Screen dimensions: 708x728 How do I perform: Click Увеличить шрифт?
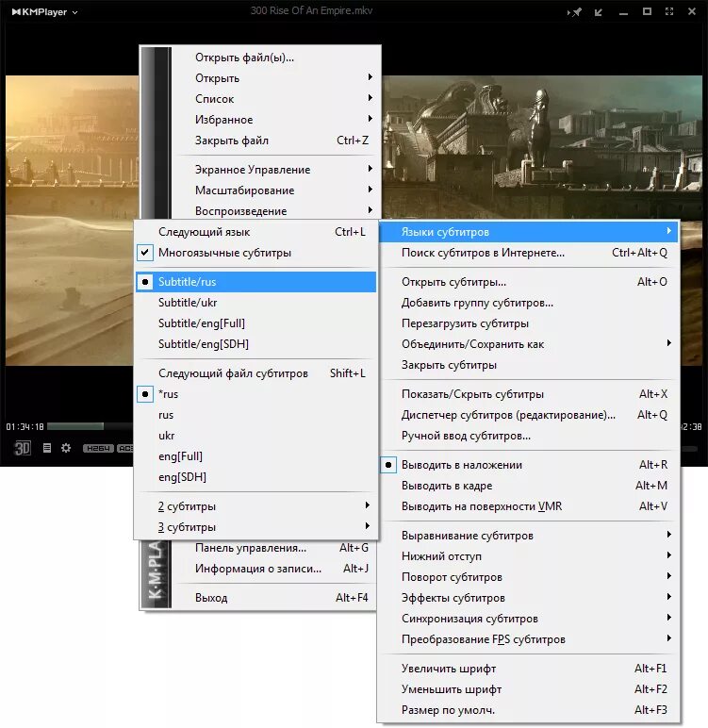[x=528, y=669]
